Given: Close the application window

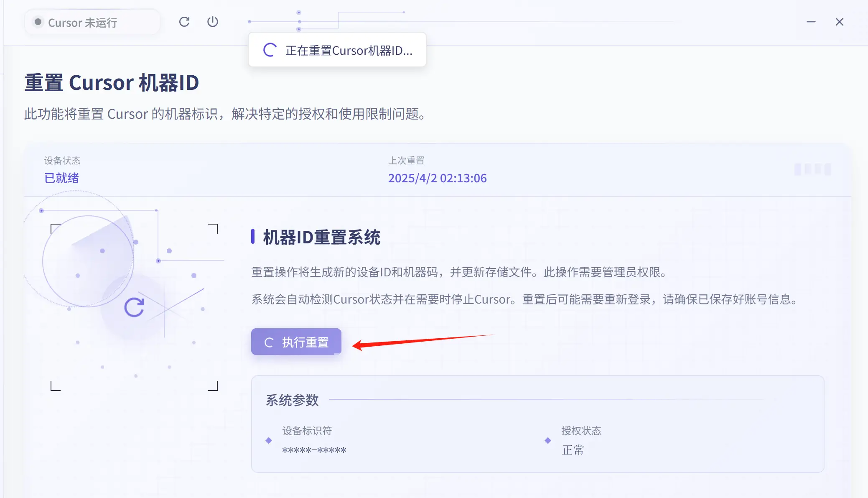Looking at the screenshot, I should coord(840,22).
